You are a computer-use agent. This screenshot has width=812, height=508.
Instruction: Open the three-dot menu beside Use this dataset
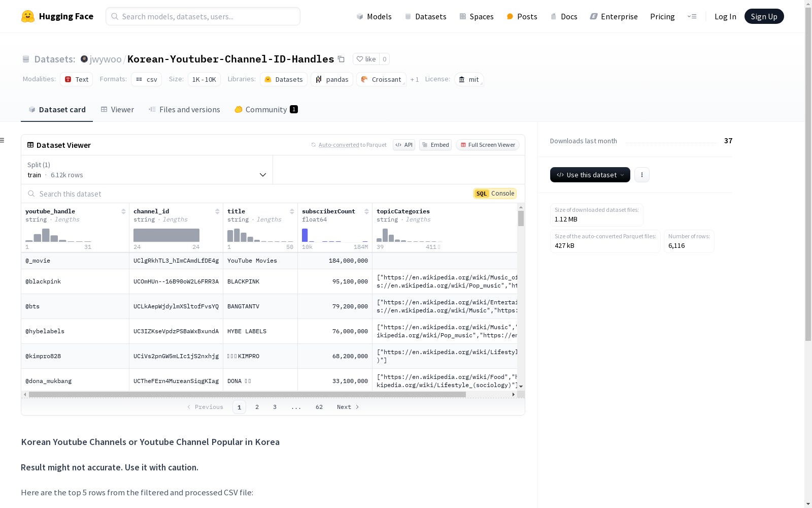click(x=642, y=175)
